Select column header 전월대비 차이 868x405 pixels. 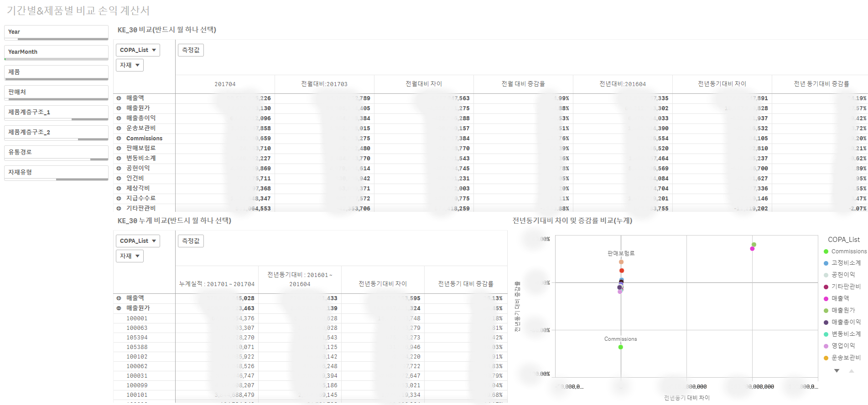click(x=424, y=84)
